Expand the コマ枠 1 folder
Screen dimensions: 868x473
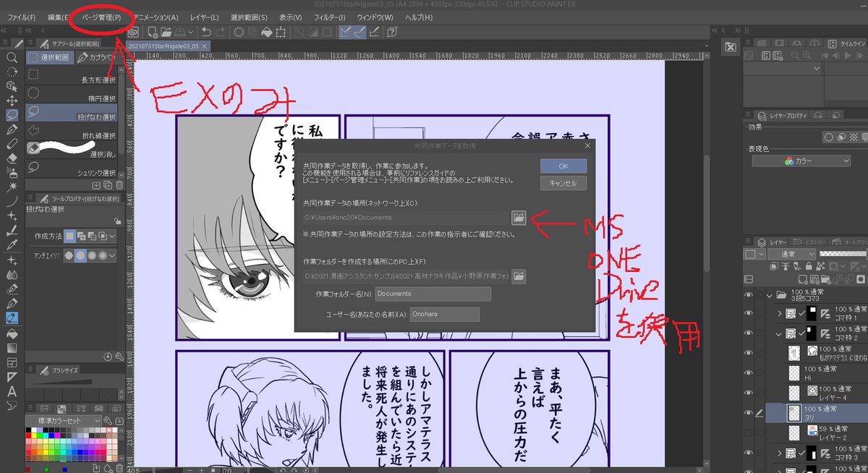pyautogui.click(x=779, y=312)
